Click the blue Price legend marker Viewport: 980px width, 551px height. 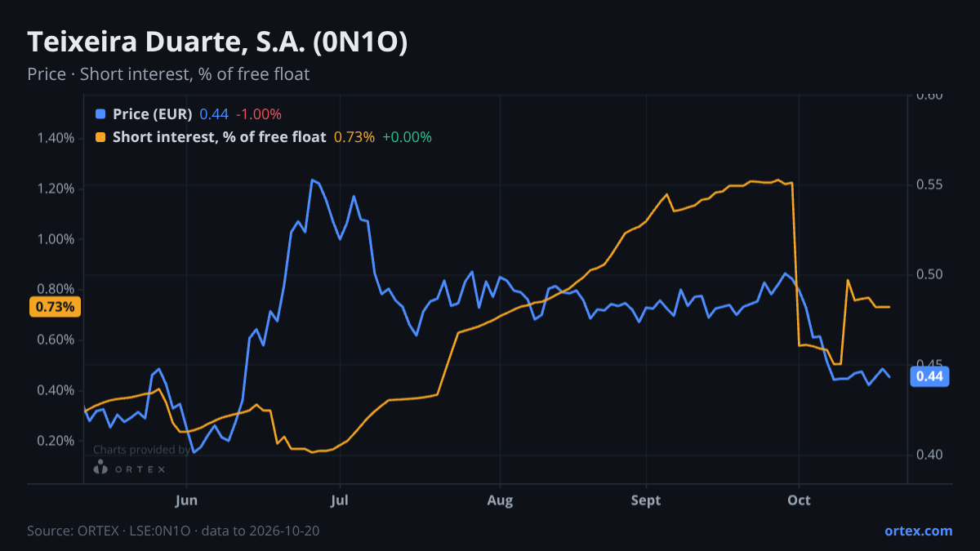click(x=100, y=114)
